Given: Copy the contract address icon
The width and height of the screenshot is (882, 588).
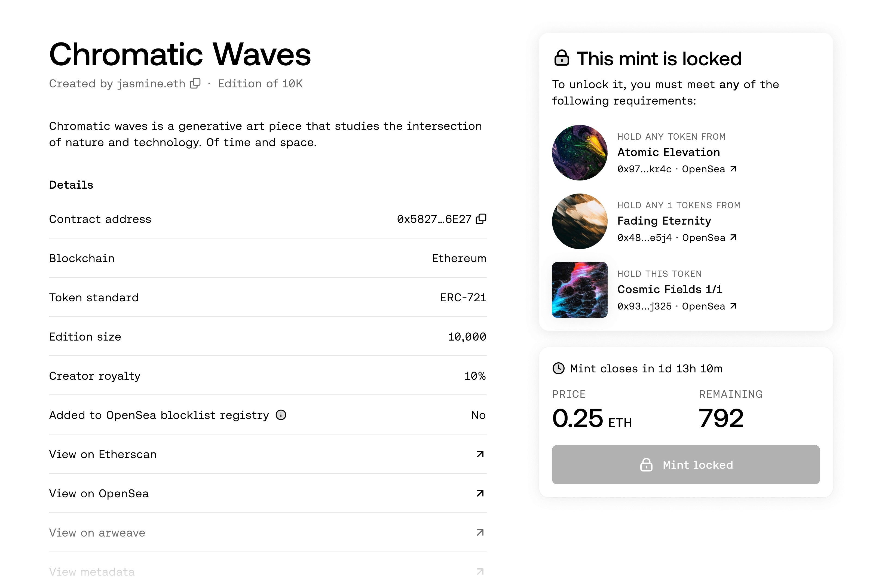Looking at the screenshot, I should pyautogui.click(x=481, y=219).
